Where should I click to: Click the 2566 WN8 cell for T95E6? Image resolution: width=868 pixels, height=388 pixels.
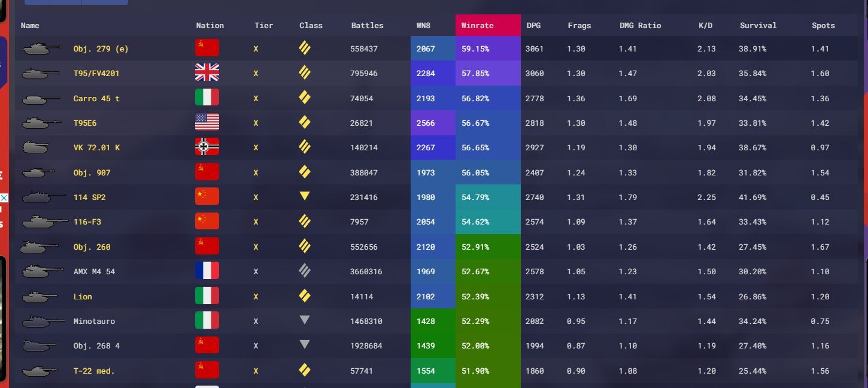pyautogui.click(x=433, y=123)
